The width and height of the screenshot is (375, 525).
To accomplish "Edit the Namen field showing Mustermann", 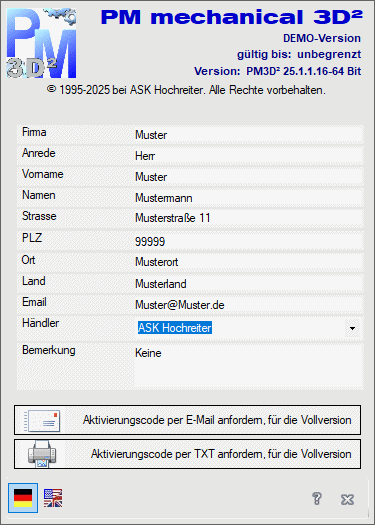I will (248, 198).
